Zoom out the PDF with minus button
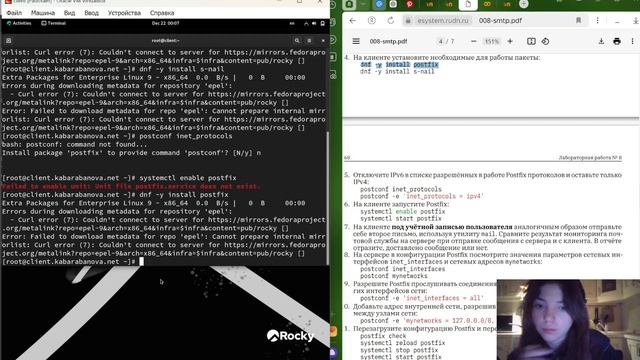Viewport: 640px width, 360px height. [473, 41]
